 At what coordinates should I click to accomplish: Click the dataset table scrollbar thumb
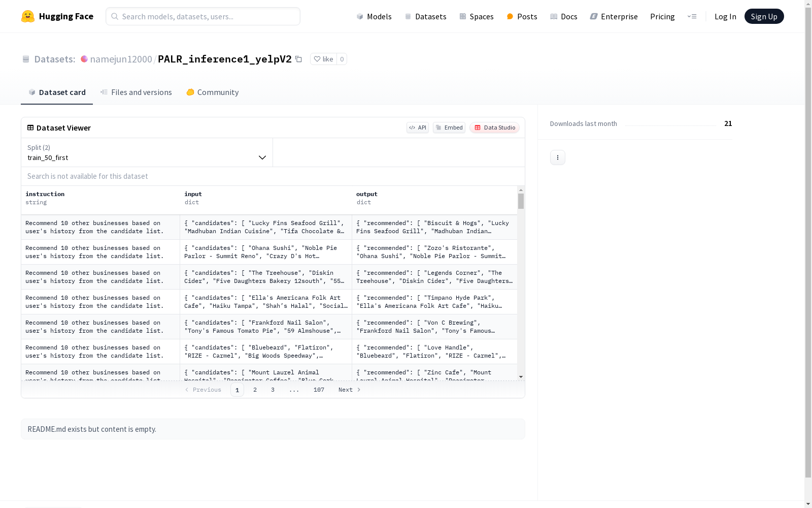coord(521,201)
